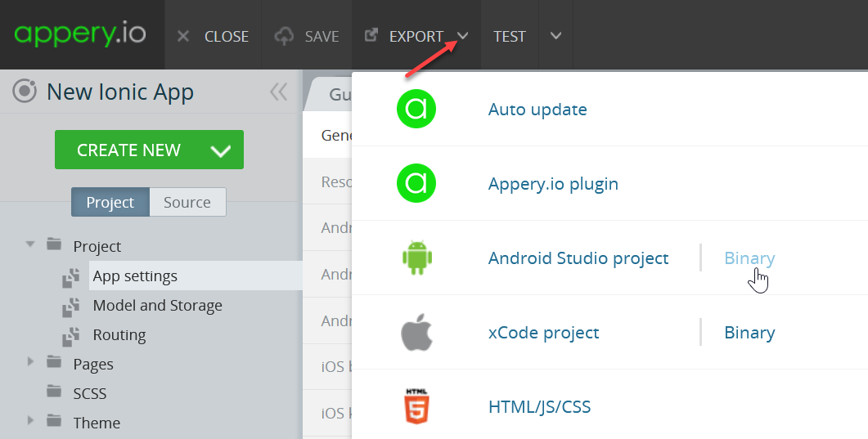Select the Theme folder label
This screenshot has height=439, width=868.
pyautogui.click(x=97, y=423)
